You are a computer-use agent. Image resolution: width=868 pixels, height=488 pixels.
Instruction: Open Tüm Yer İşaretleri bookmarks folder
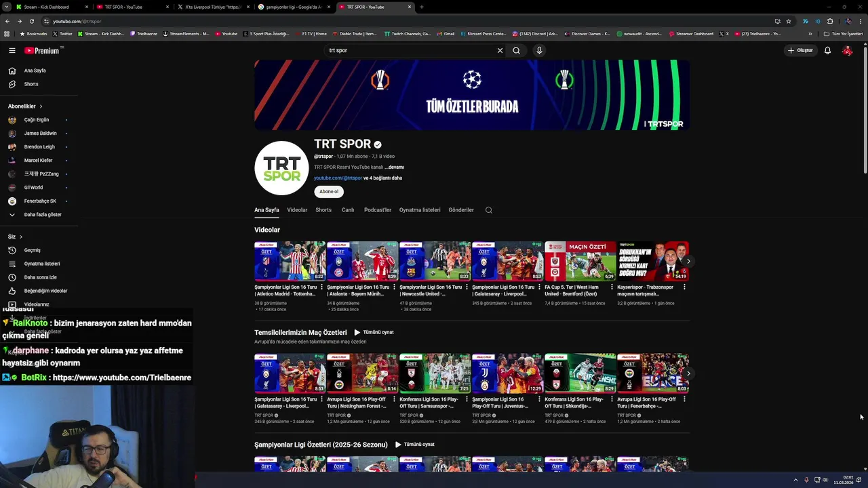[x=844, y=34]
